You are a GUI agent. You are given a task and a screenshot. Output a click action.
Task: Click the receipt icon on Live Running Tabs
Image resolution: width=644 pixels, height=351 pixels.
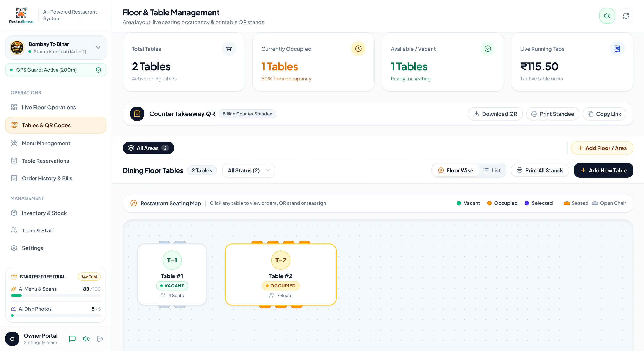point(617,49)
